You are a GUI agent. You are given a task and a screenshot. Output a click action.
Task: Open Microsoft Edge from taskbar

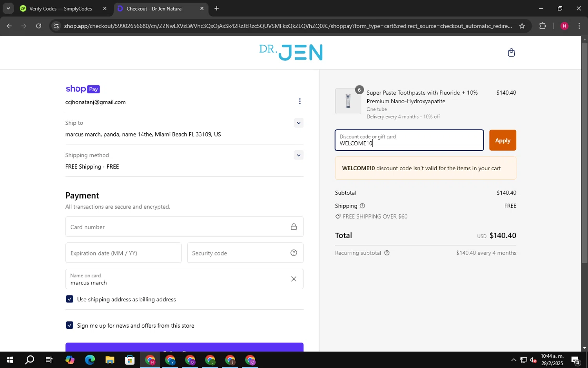[x=90, y=360]
